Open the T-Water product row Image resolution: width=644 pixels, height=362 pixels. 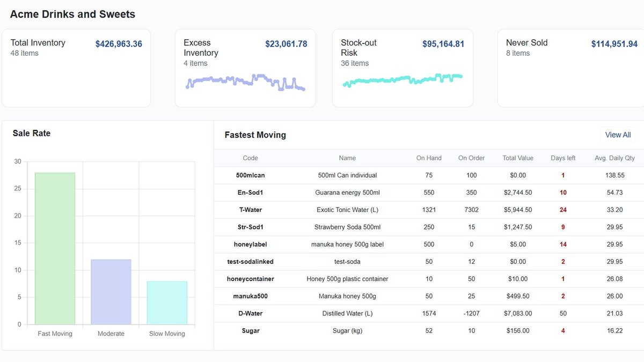click(x=429, y=210)
